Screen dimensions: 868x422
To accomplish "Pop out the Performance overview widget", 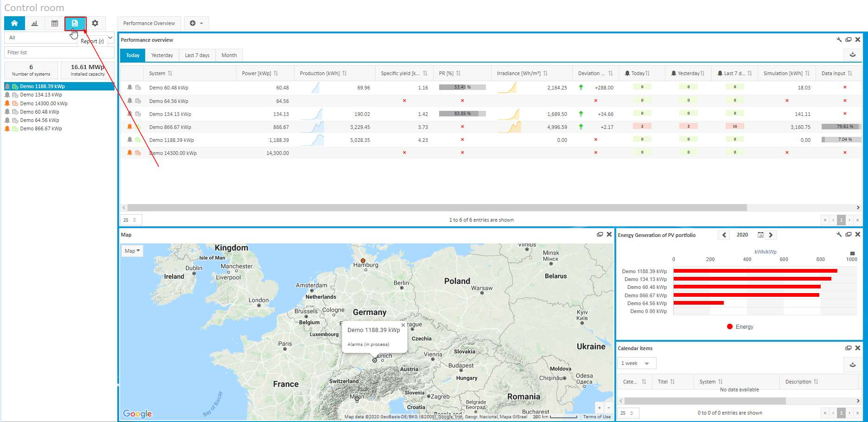I will 848,40.
